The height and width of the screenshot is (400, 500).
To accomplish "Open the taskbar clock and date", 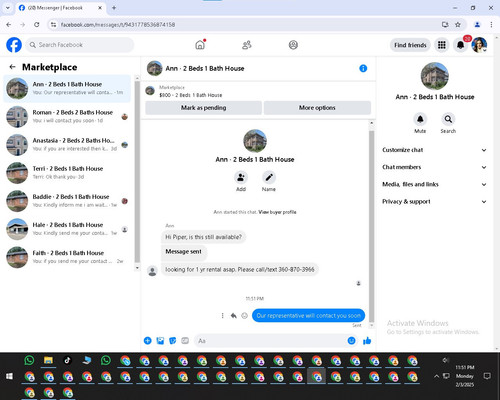I will click(465, 376).
